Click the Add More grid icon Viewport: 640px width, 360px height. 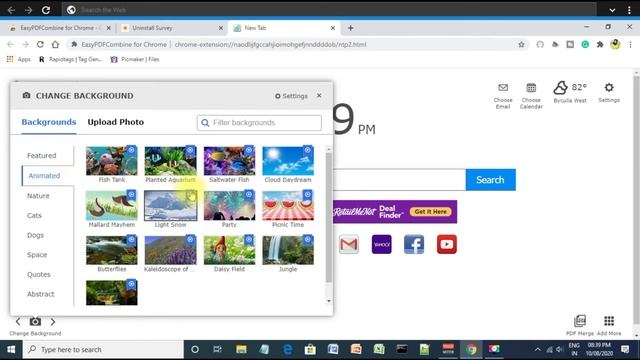tap(609, 321)
